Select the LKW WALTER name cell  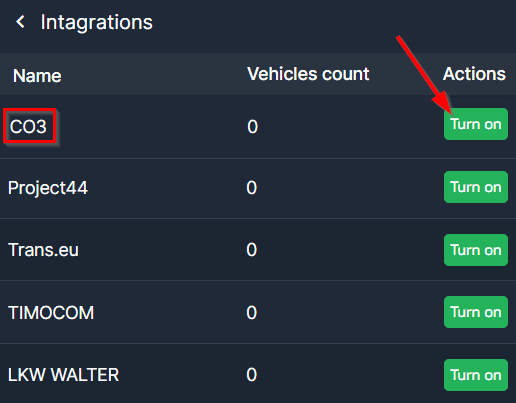tap(63, 375)
